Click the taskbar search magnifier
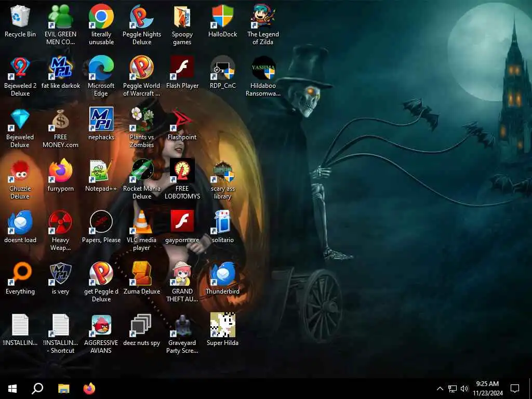 click(x=37, y=389)
